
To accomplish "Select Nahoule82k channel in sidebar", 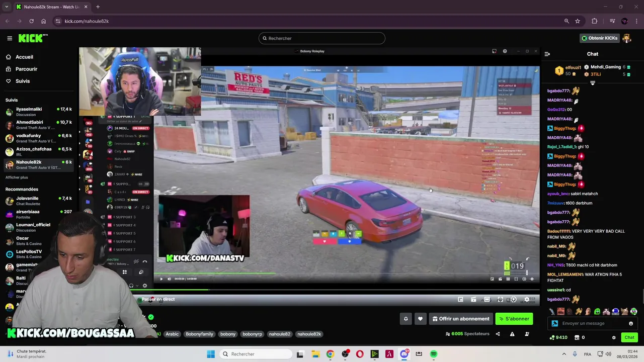I will coord(39,164).
